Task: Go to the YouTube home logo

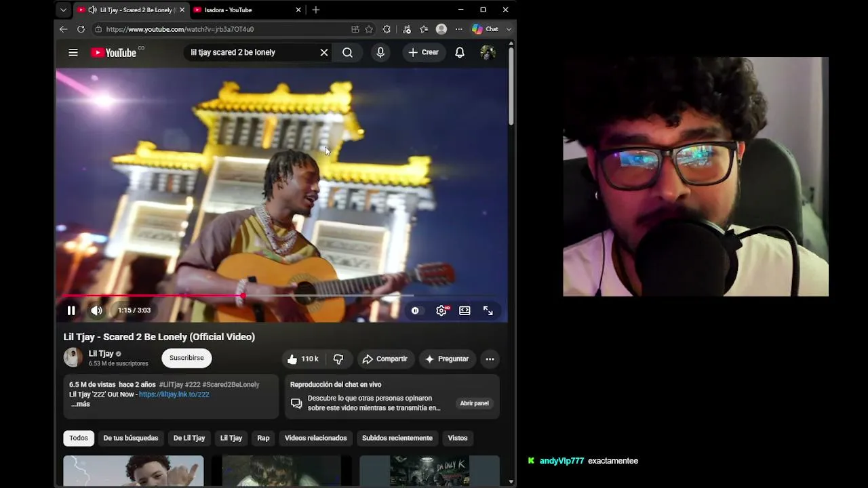Action: point(113,52)
